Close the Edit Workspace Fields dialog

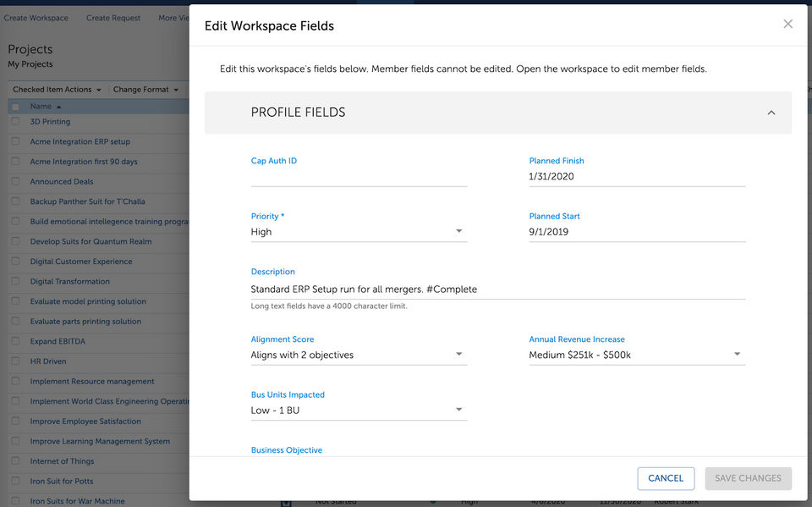point(787,24)
